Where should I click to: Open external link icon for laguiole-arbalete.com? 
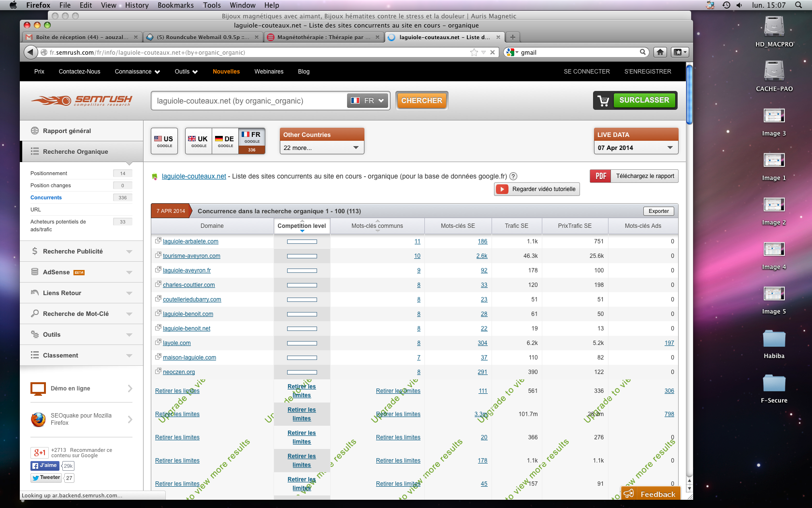[158, 240]
